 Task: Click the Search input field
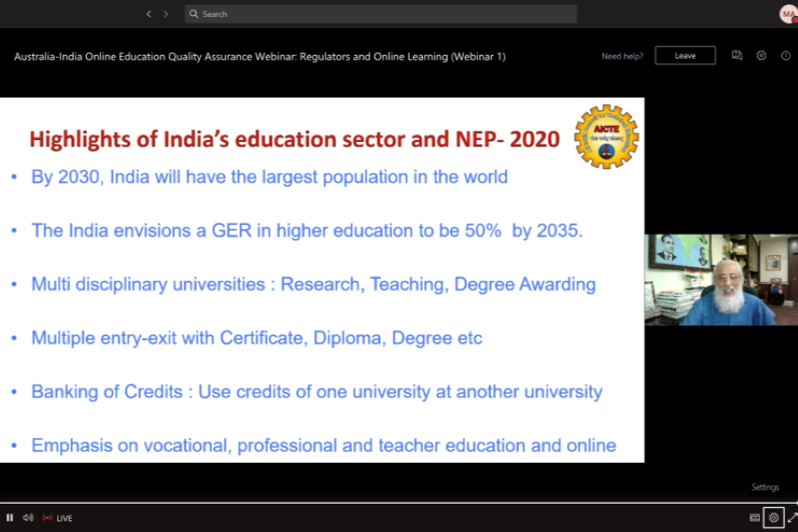tap(380, 14)
